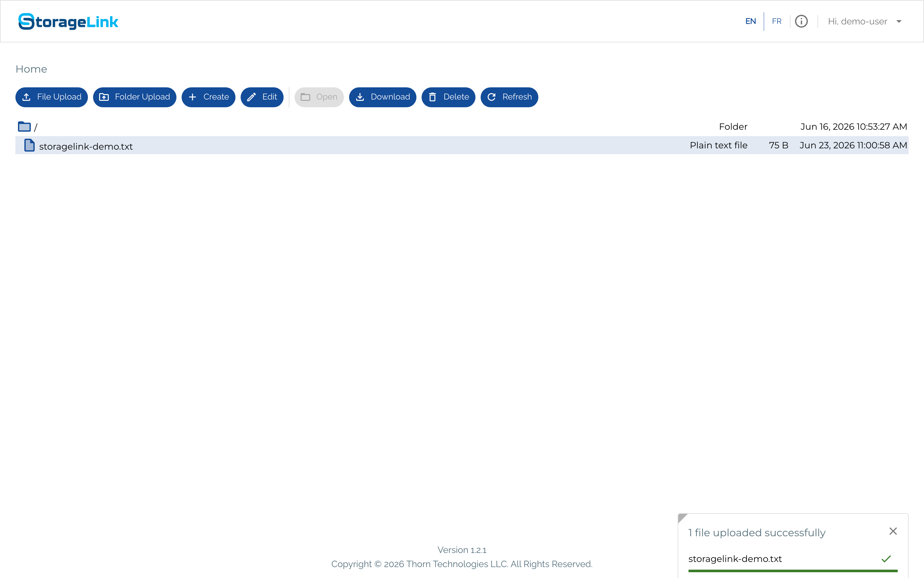Click the StorageLink logo

pyautogui.click(x=68, y=22)
